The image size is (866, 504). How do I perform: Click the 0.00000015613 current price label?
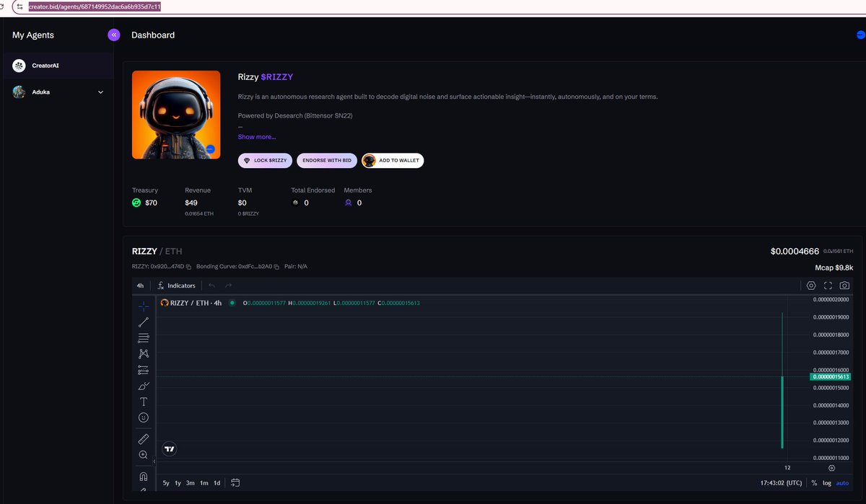coord(830,376)
